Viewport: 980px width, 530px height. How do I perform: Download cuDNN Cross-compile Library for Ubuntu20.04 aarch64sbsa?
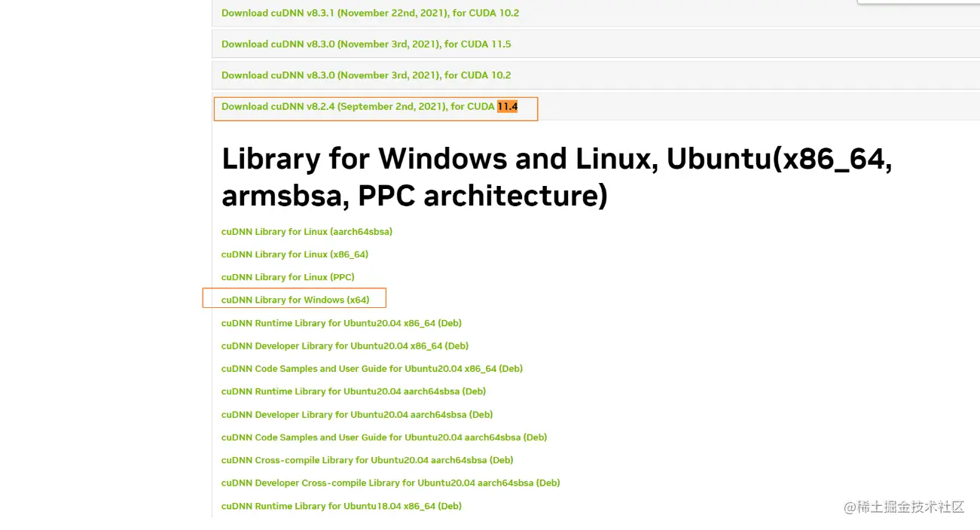coord(367,460)
